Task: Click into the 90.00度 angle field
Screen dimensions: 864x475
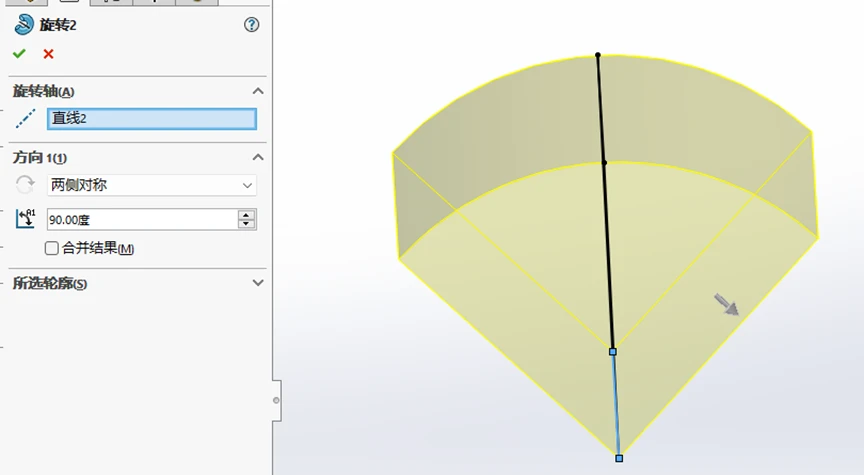Action: tap(142, 219)
